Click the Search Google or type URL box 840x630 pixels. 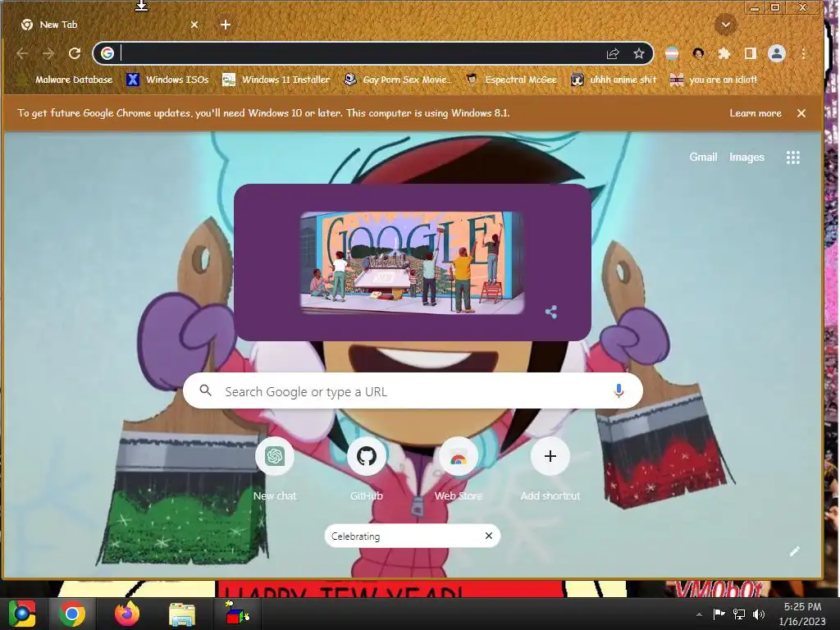click(x=413, y=391)
